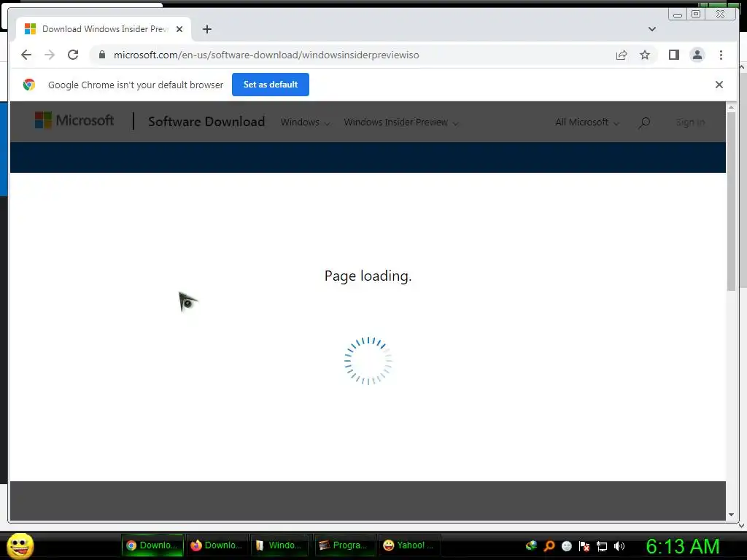This screenshot has width=747, height=560.
Task: Click the Microsoft logo
Action: click(74, 120)
